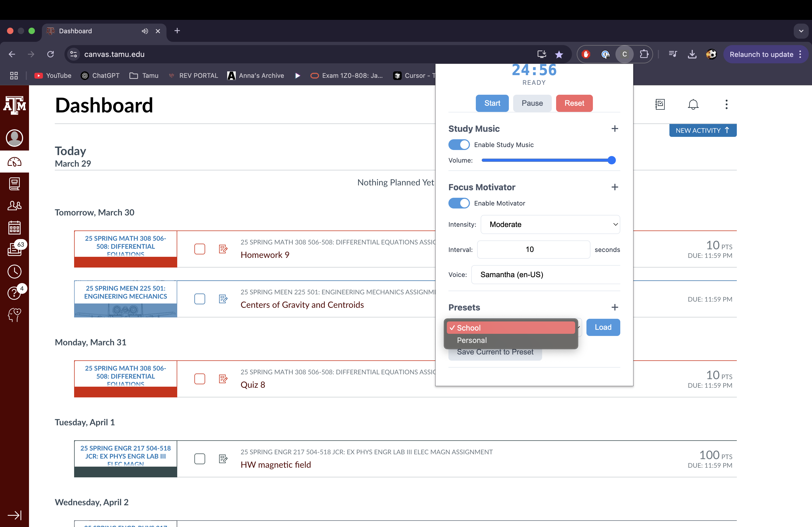The width and height of the screenshot is (812, 527).
Task: Expand Presets section plus button
Action: click(614, 308)
